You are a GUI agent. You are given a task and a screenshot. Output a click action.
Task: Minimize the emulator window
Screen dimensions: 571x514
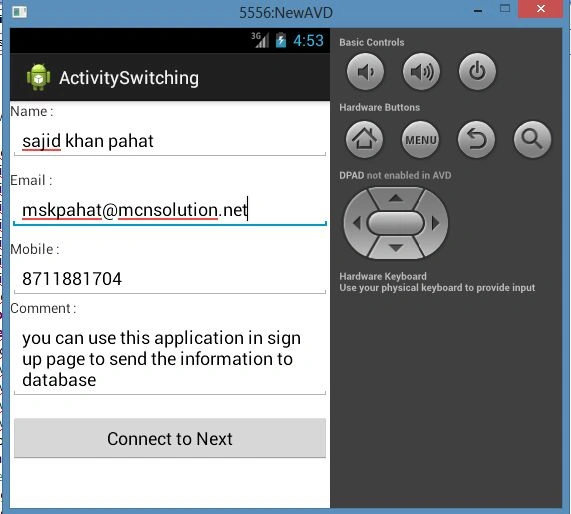coord(478,11)
